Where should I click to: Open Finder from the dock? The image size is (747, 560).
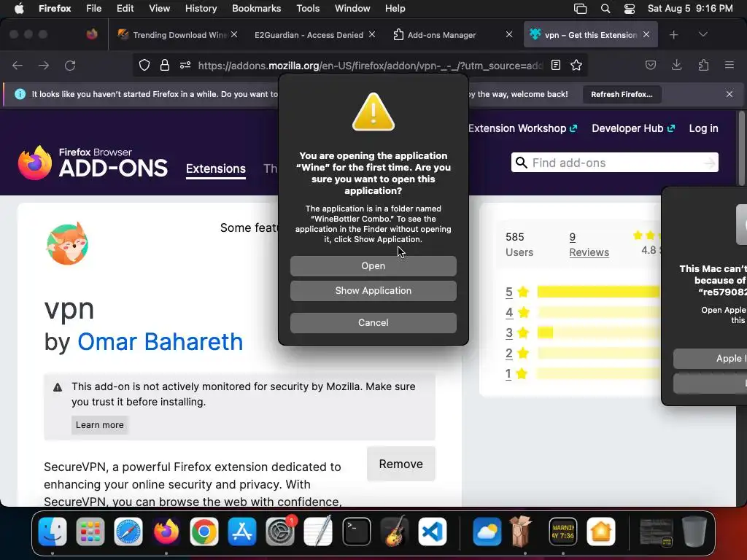click(53, 532)
